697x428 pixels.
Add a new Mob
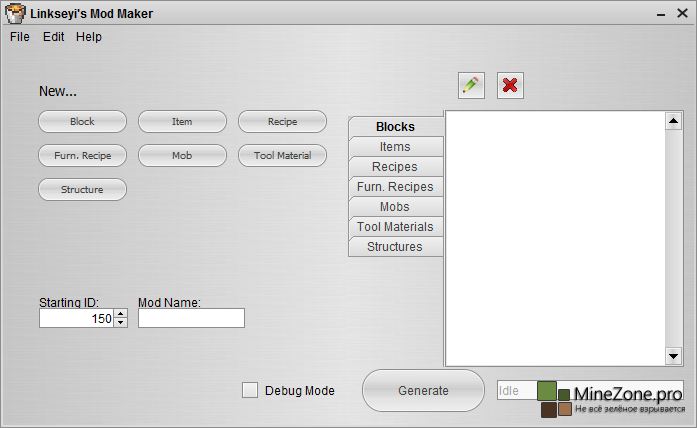[182, 156]
